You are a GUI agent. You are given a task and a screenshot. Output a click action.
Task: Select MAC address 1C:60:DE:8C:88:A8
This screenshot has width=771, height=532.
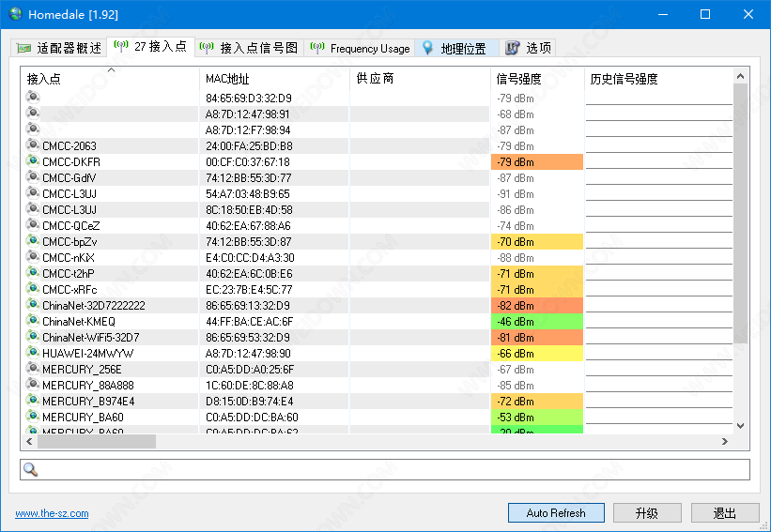pos(249,386)
